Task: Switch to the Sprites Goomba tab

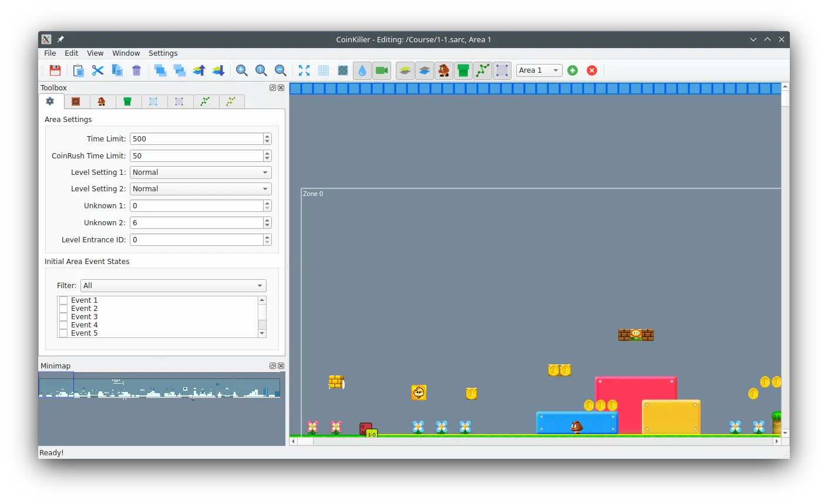Action: (102, 102)
